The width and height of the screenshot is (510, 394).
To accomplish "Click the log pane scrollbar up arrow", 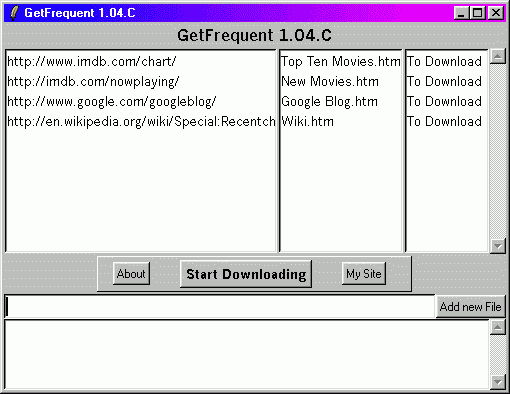I will (x=498, y=328).
